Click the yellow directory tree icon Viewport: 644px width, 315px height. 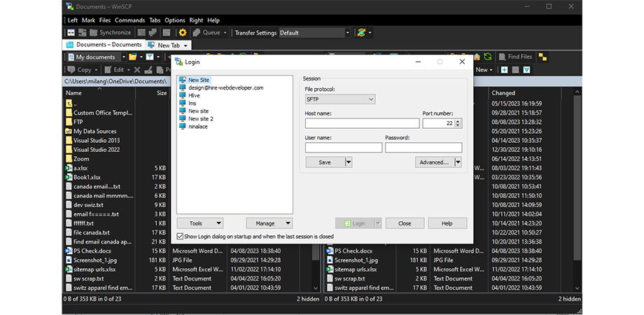point(542,57)
